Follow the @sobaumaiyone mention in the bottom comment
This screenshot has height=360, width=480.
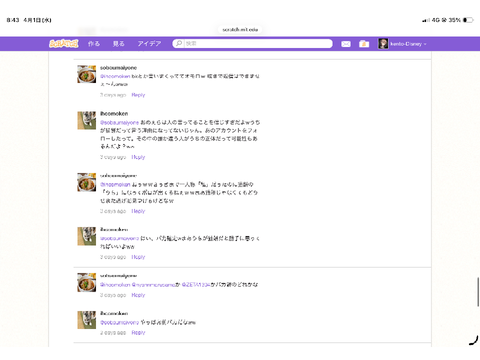coord(119,322)
